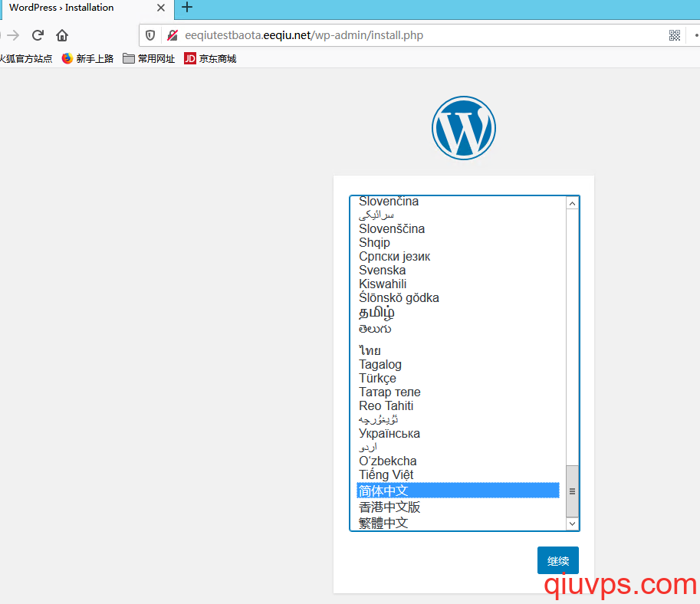Go to the browser home page icon
Image resolution: width=700 pixels, height=604 pixels.
point(62,35)
